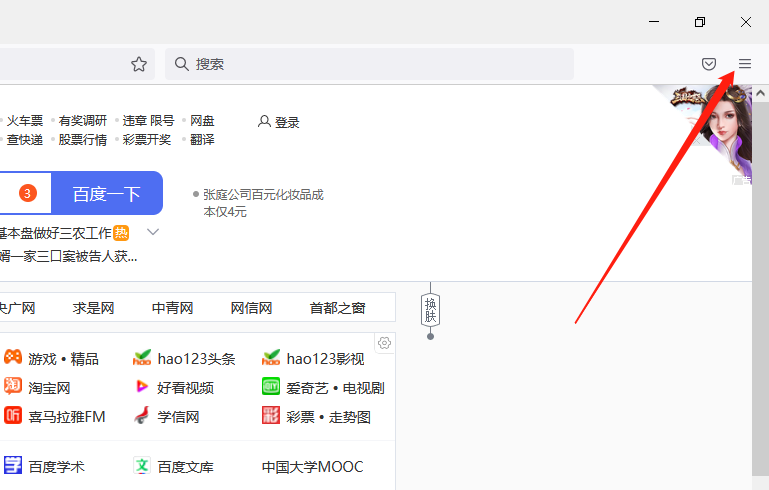Open the 首都之窗 site link
Image resolution: width=769 pixels, height=490 pixels.
click(337, 308)
